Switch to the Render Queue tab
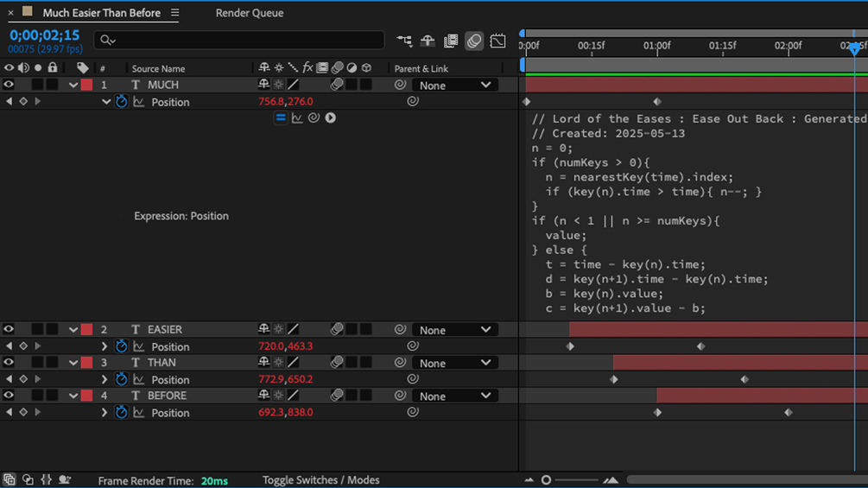 tap(250, 13)
